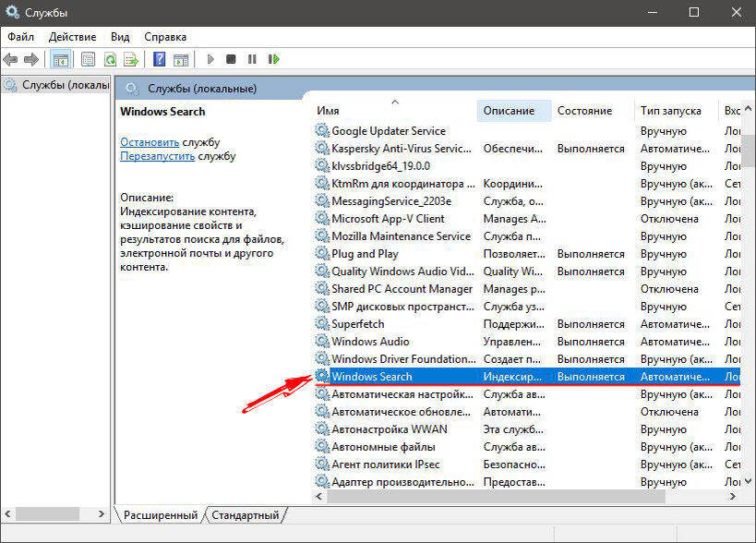Select Автонастройка WWAN service
Image resolution: width=756 pixels, height=543 pixels.
(x=527, y=429)
